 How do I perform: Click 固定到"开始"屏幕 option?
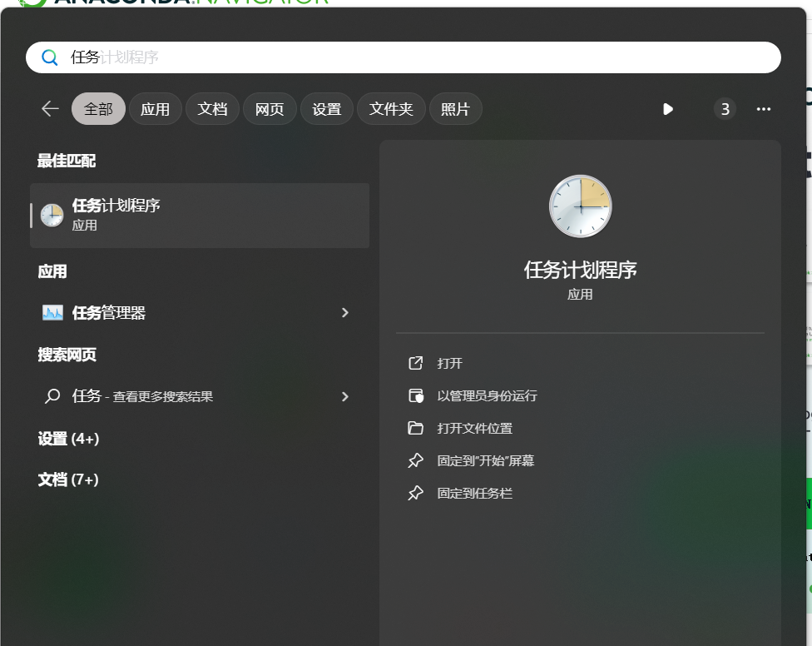tap(485, 460)
